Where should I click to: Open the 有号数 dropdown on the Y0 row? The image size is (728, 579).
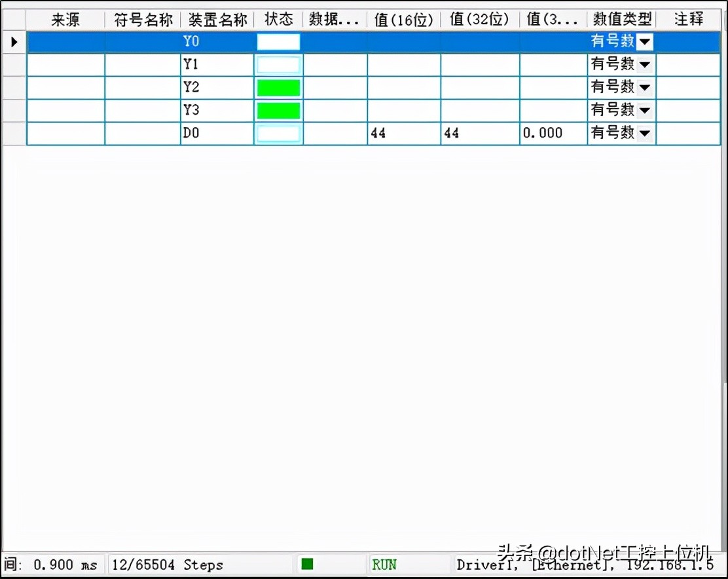click(644, 41)
